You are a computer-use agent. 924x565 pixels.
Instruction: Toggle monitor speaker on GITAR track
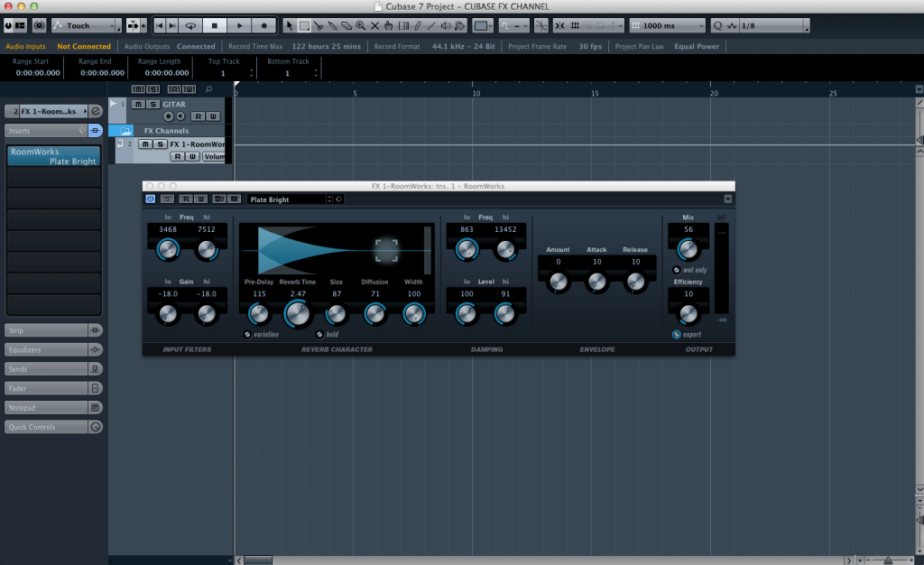180,116
